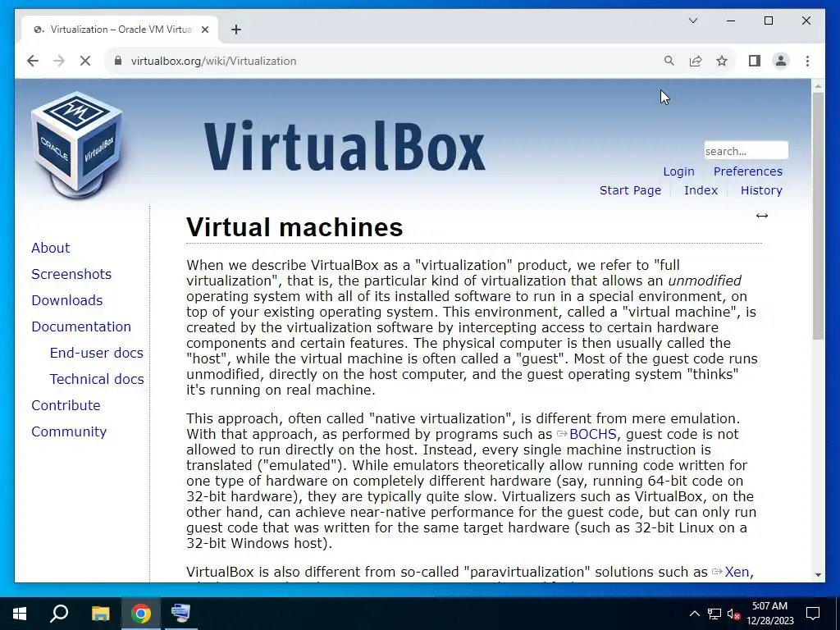
Task: Click the VirtualBox cube logo
Action: [76, 144]
